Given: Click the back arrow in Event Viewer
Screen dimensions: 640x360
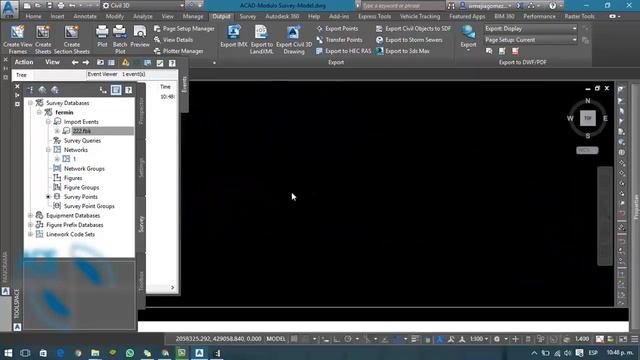Looking at the screenshot, I should [75, 62].
